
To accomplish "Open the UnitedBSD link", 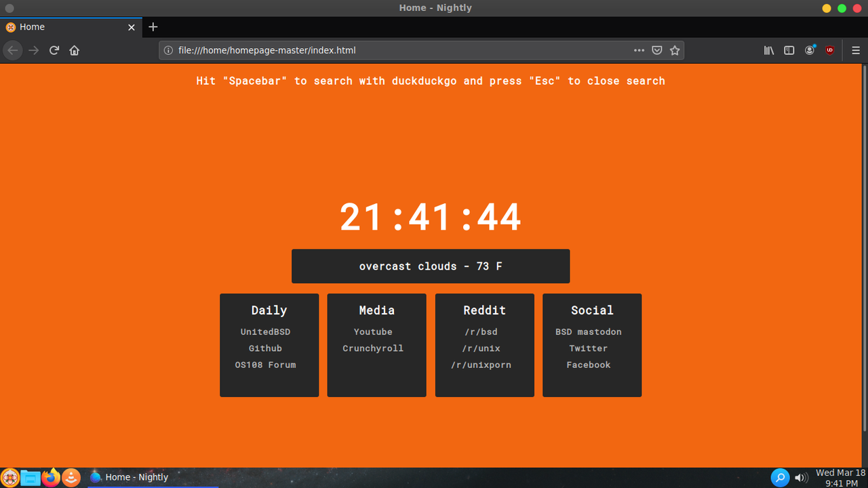I will pos(265,331).
